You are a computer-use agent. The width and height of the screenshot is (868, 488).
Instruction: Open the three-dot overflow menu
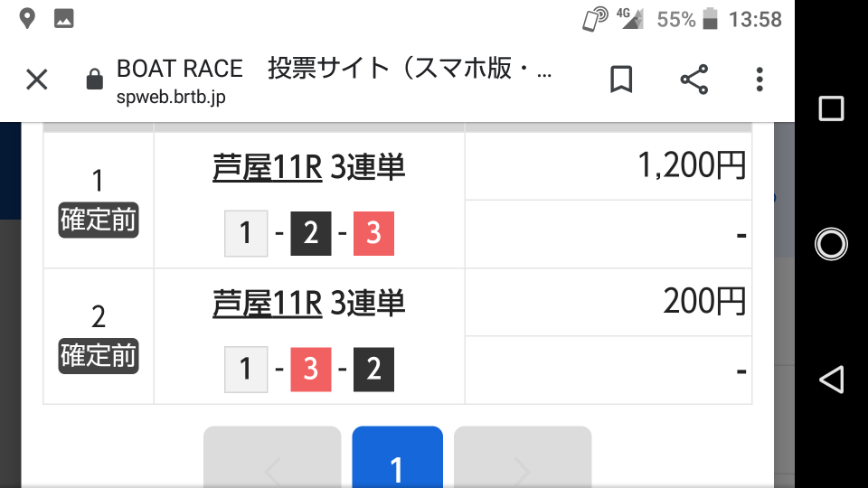click(759, 80)
